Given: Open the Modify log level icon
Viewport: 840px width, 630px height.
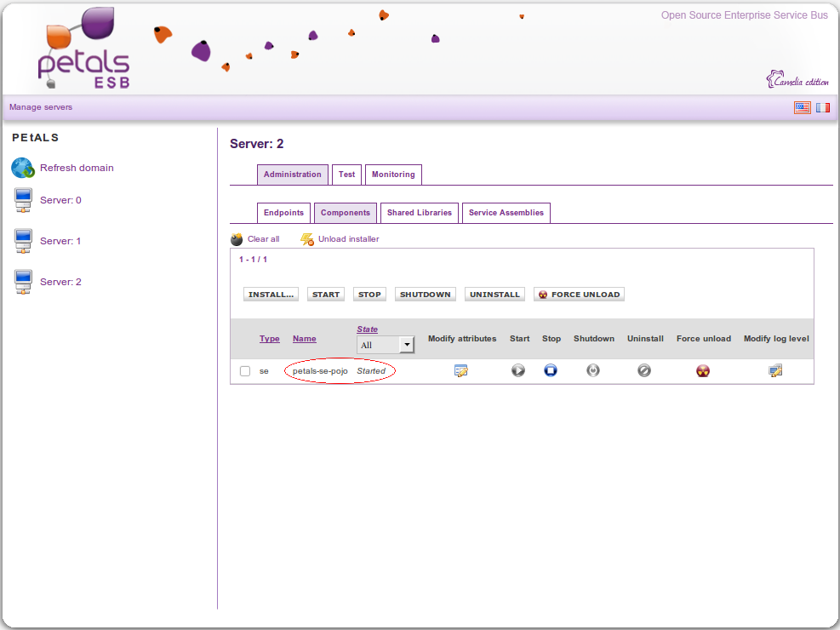Looking at the screenshot, I should (x=775, y=371).
